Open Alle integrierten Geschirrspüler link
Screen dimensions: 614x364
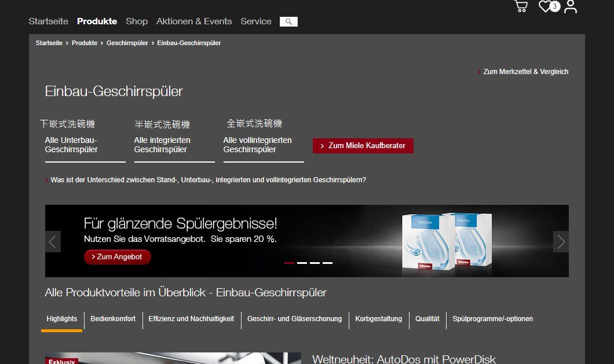162,145
